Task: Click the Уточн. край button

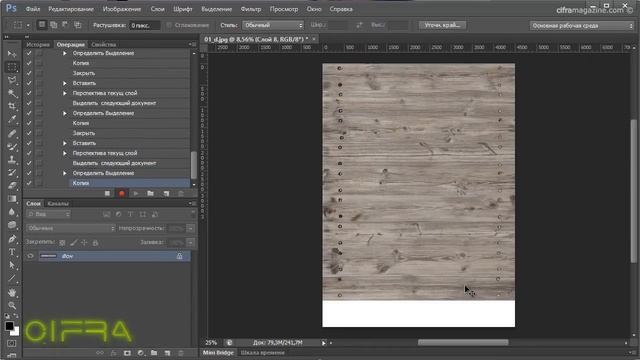Action: point(442,25)
